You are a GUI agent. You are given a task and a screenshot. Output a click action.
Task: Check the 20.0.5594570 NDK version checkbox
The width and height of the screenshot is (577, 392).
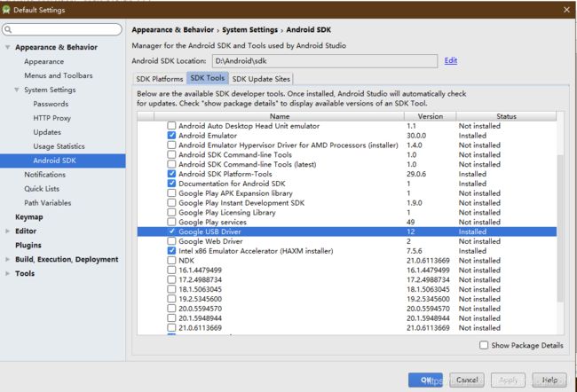[x=171, y=309]
